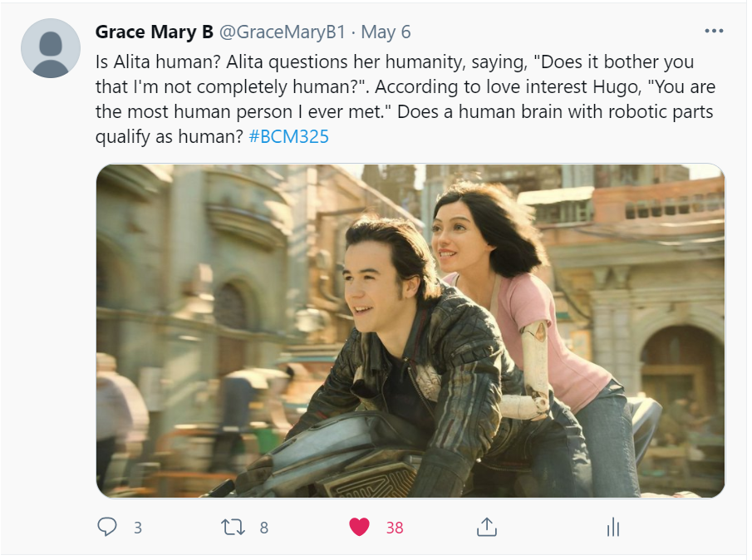
Task: Click the retweet count 8
Action: [263, 528]
